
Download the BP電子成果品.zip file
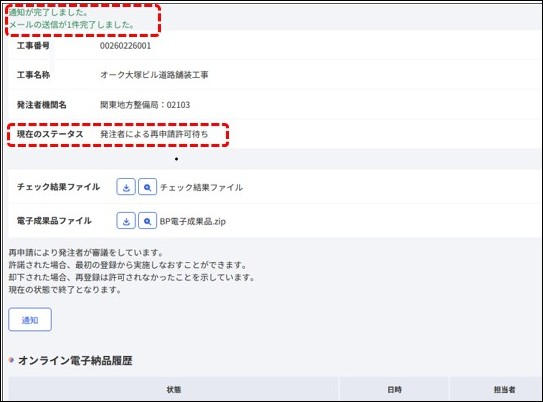pos(126,221)
